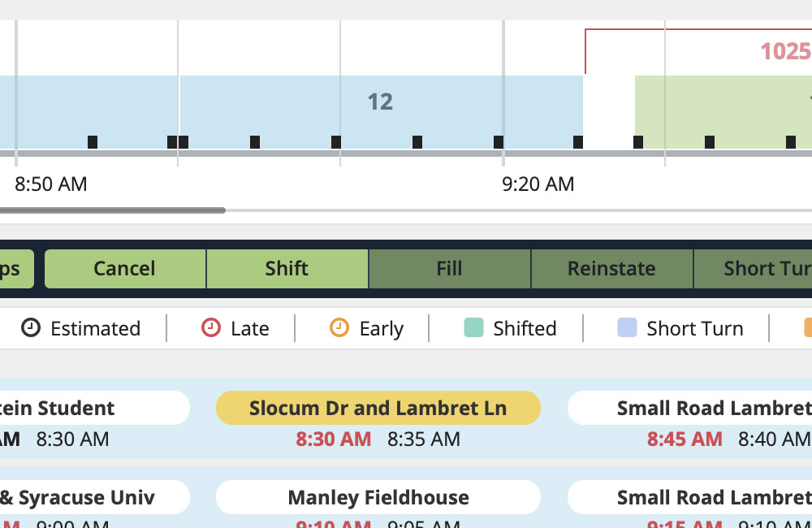Click the Estimated clock icon in legend

pos(31,328)
